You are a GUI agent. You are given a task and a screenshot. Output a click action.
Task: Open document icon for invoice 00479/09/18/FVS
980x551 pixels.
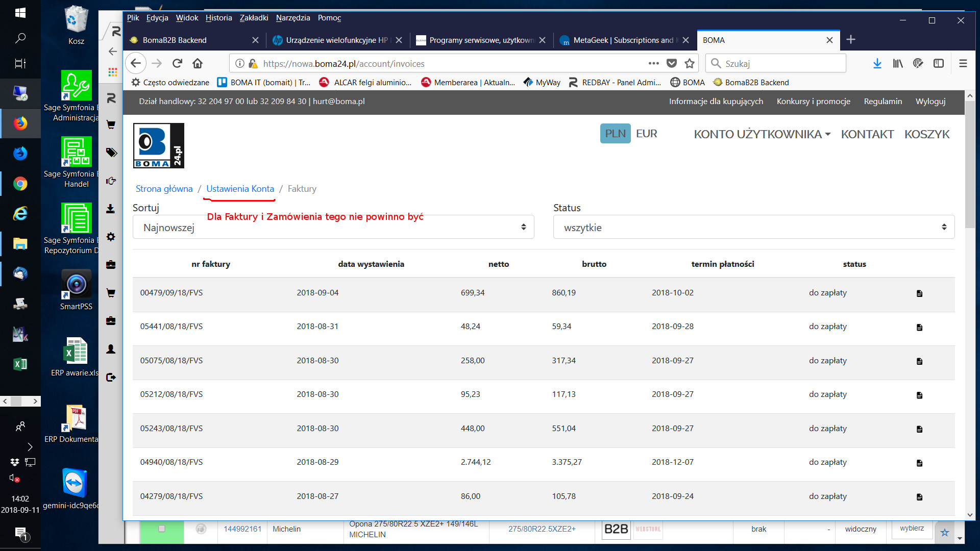(919, 293)
